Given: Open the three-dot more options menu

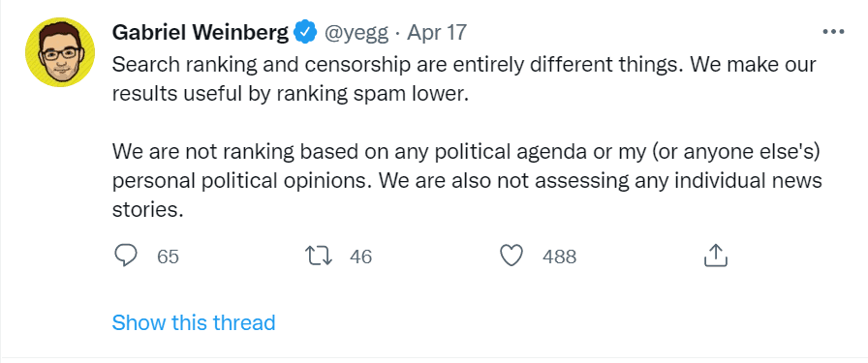Looking at the screenshot, I should pos(833,32).
